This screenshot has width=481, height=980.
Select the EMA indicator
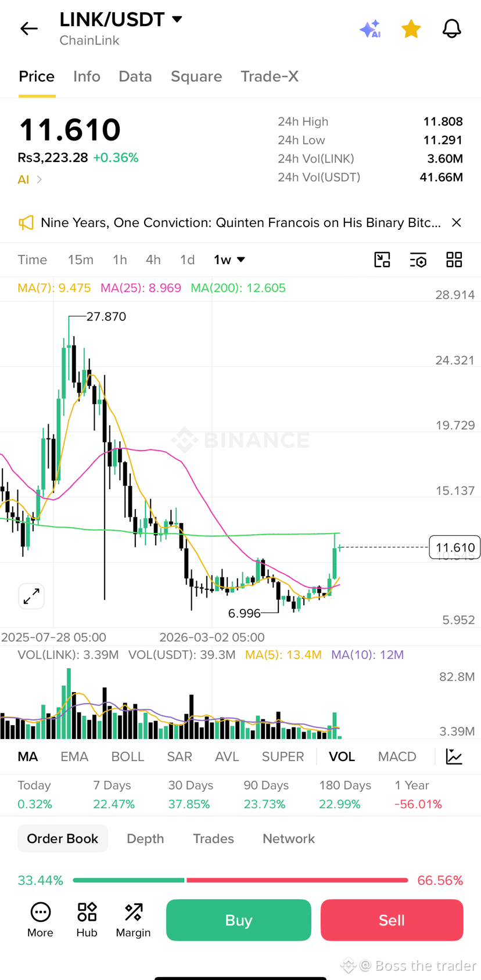click(74, 756)
